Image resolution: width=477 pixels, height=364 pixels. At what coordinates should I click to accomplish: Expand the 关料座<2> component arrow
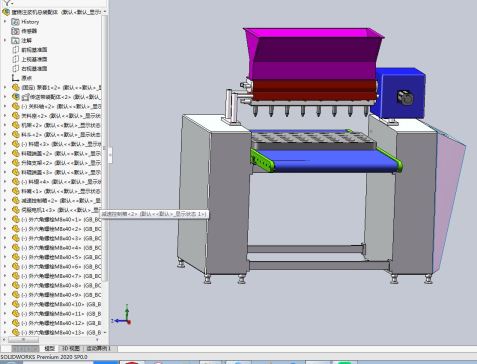click(x=5, y=116)
